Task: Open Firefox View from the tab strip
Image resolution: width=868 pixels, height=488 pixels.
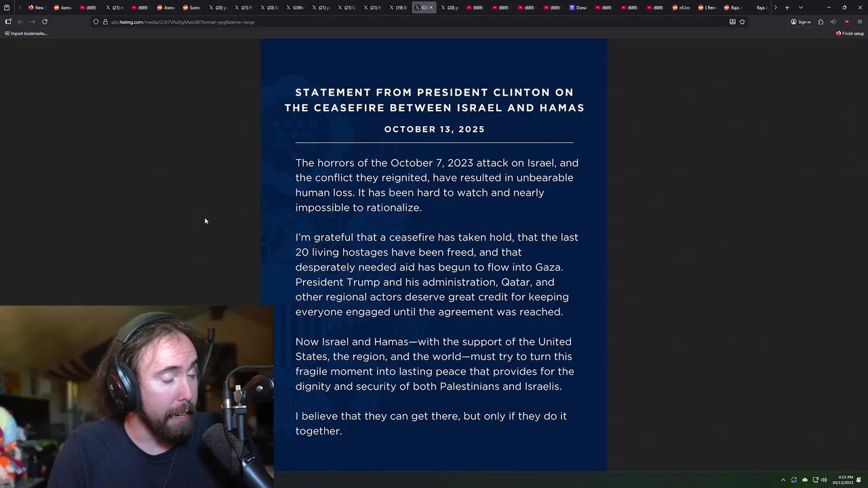Action: coord(7,7)
